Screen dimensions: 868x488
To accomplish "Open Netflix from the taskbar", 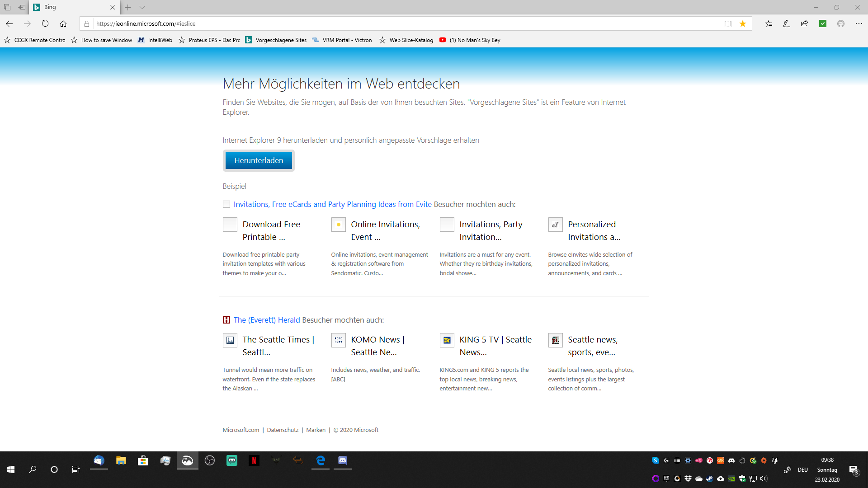I will pyautogui.click(x=254, y=460).
